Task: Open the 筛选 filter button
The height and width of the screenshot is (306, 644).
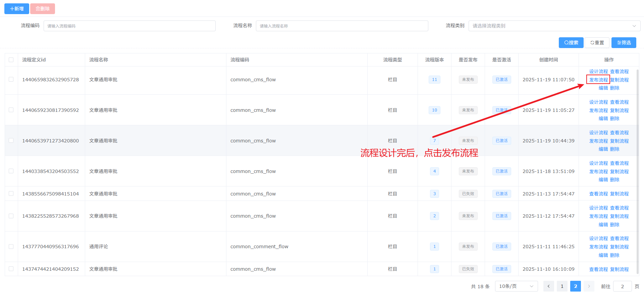Action: [x=624, y=43]
